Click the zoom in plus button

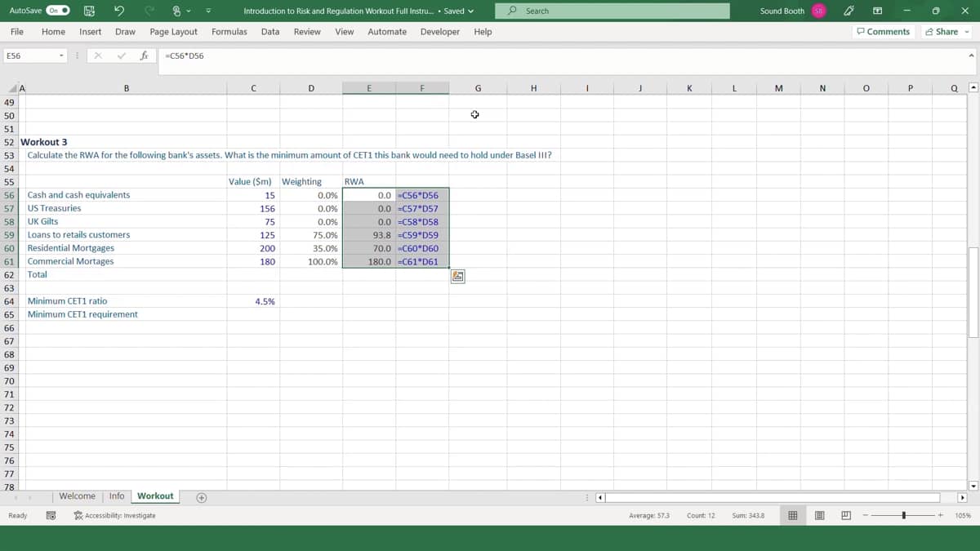click(941, 516)
